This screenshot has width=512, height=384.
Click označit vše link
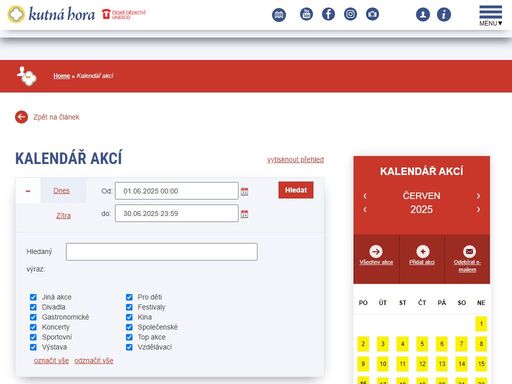click(x=51, y=361)
